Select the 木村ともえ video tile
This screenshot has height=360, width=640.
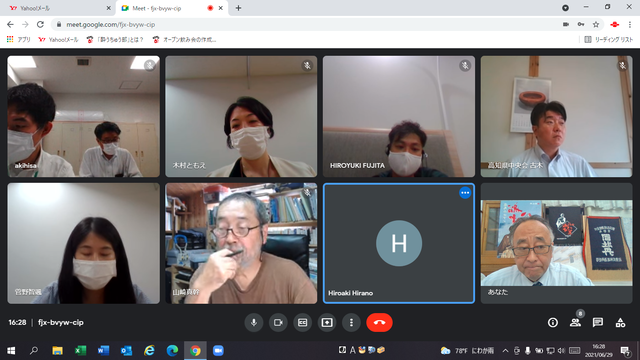pos(241,116)
